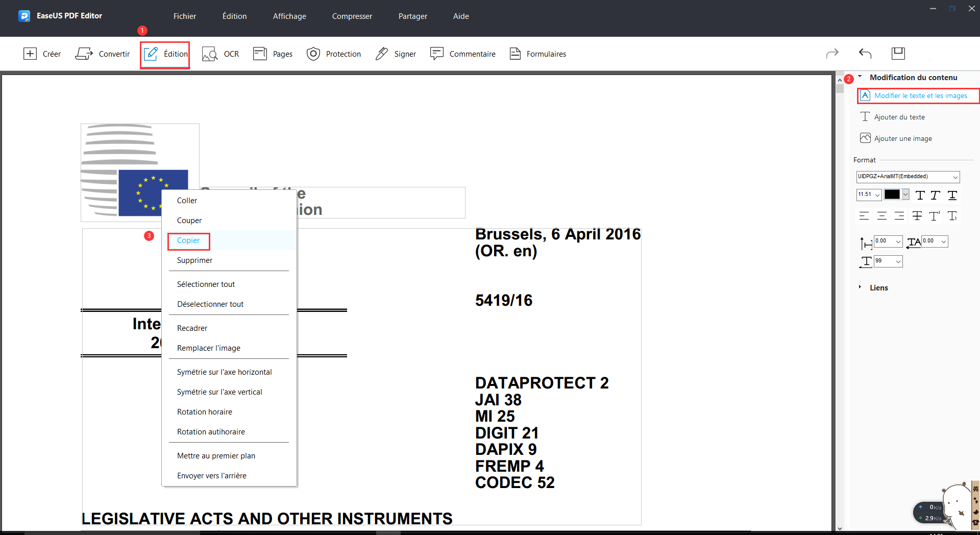This screenshot has height=535, width=980.
Task: Click the Créer toolbar icon
Action: tap(30, 54)
